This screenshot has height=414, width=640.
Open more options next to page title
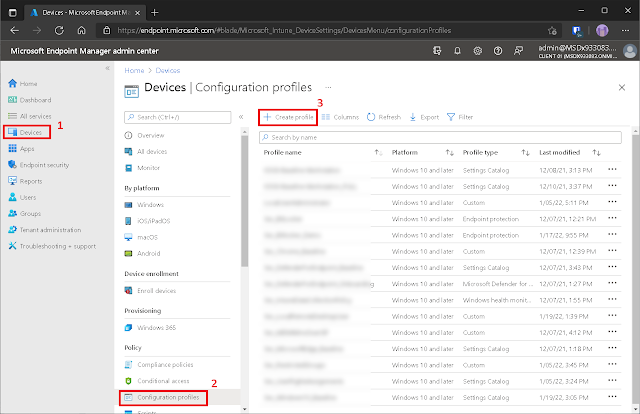pyautogui.click(x=328, y=87)
